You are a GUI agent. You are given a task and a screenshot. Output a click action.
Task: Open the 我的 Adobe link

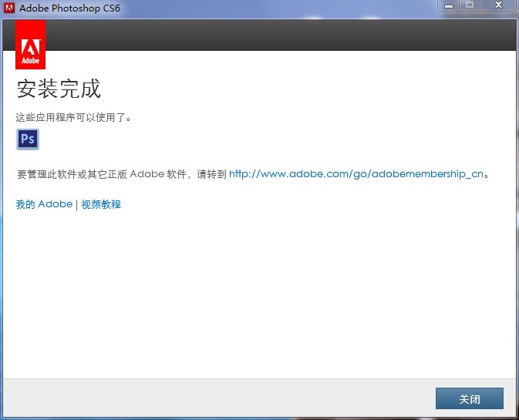[x=44, y=204]
